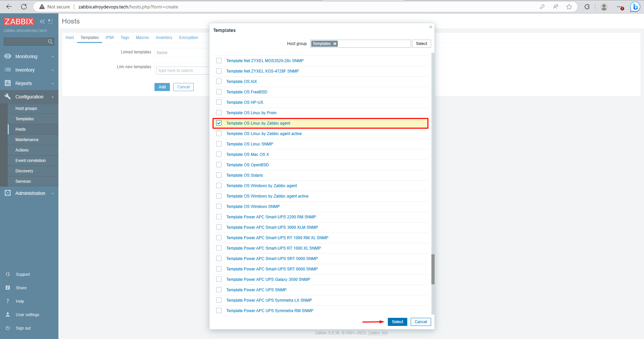644x339 pixels.
Task: Confirm with the dialog's bottom Select button
Action: pyautogui.click(x=398, y=322)
